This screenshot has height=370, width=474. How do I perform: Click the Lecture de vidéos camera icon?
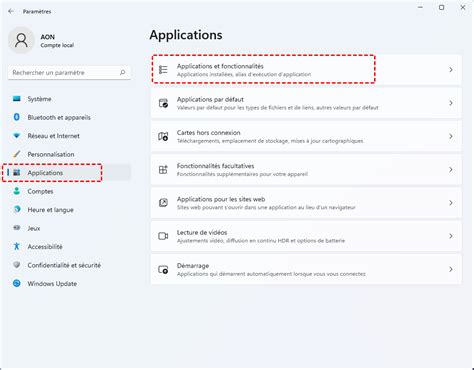coord(163,236)
